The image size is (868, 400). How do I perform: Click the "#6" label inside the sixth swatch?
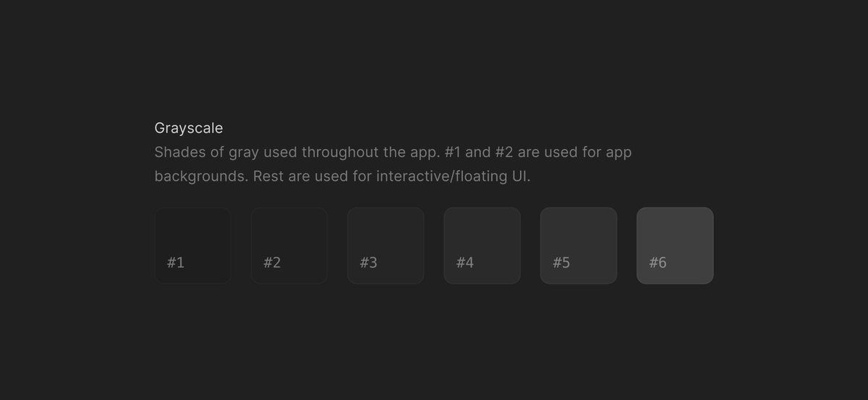[658, 263]
